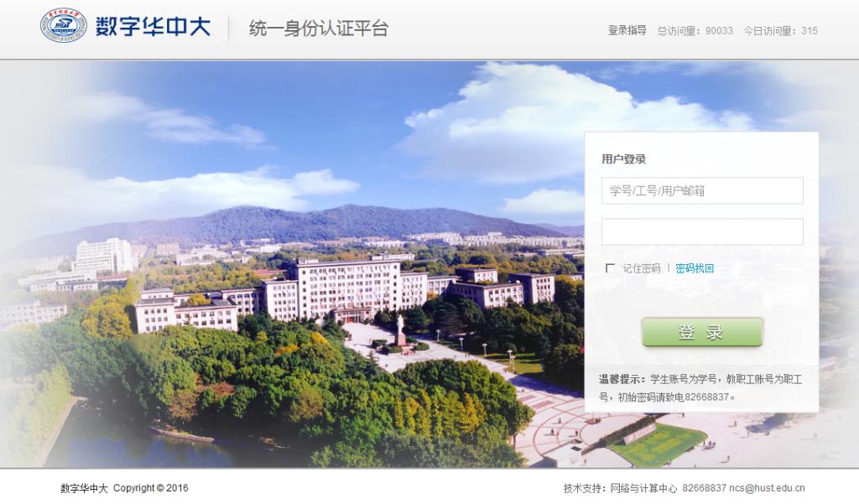Click 网络与计算中心 in the footer
The width and height of the screenshot is (859, 504).
pyautogui.click(x=643, y=488)
